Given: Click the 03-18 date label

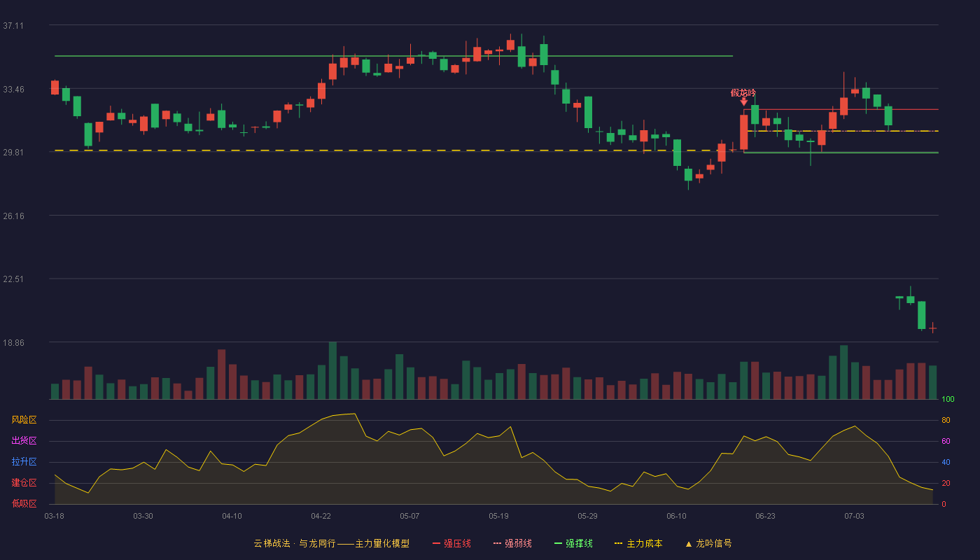Looking at the screenshot, I should tap(54, 516).
